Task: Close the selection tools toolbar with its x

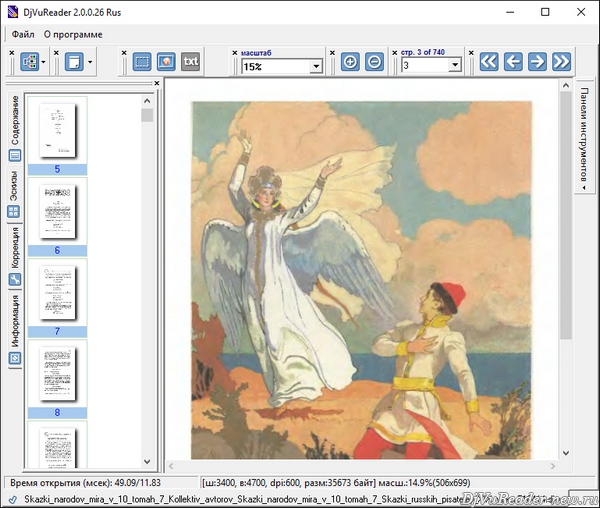Action: (124, 53)
